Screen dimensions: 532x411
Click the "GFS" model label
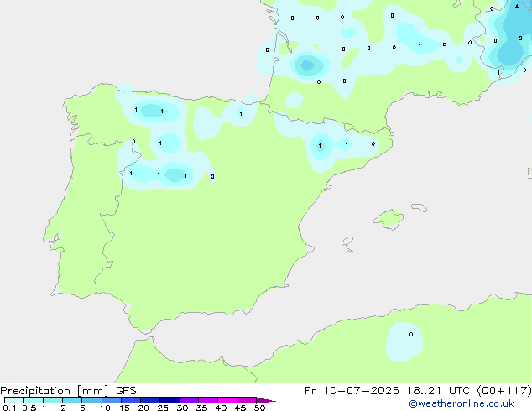click(x=126, y=391)
